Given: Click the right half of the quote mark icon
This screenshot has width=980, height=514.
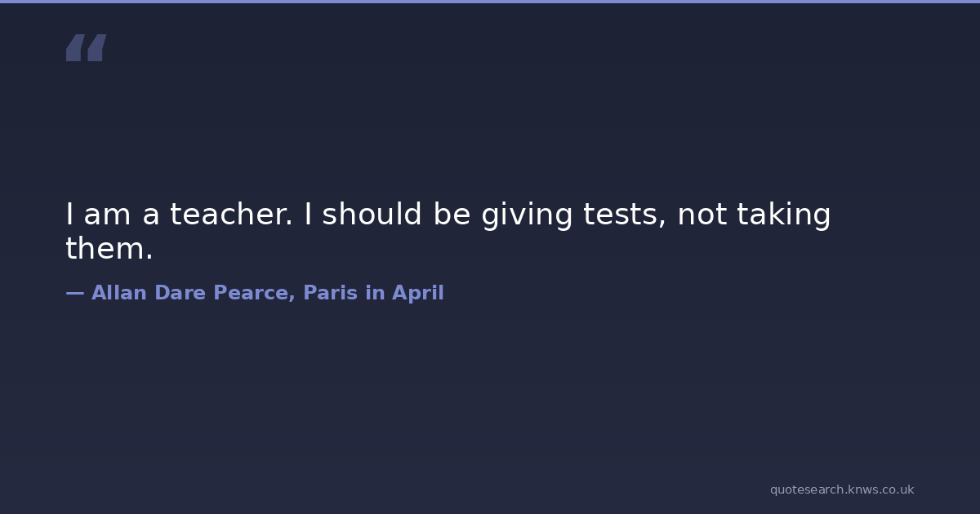Looking at the screenshot, I should point(96,47).
